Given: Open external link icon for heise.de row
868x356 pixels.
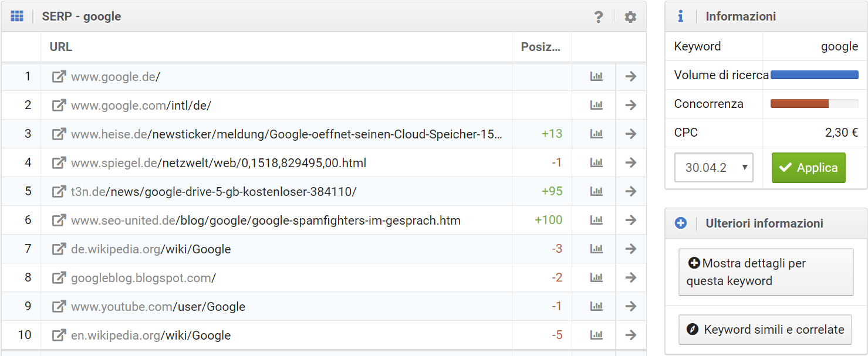Looking at the screenshot, I should [59, 134].
